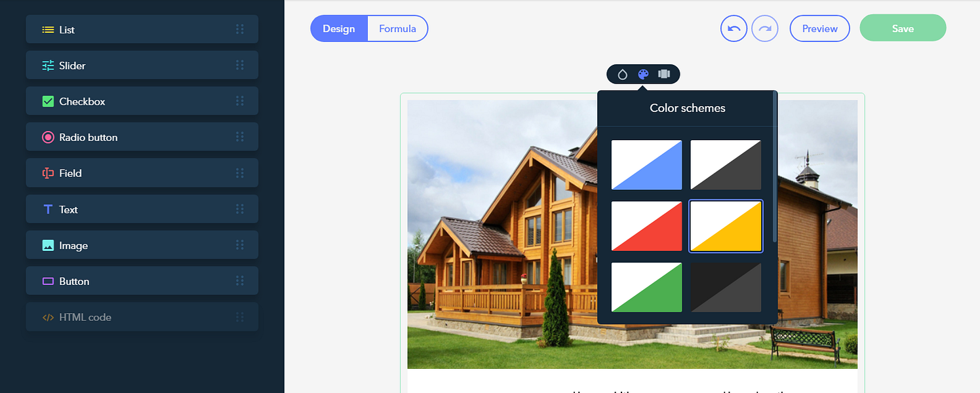This screenshot has width=980, height=393.
Task: Click the undo arrow icon
Action: pyautogui.click(x=734, y=29)
